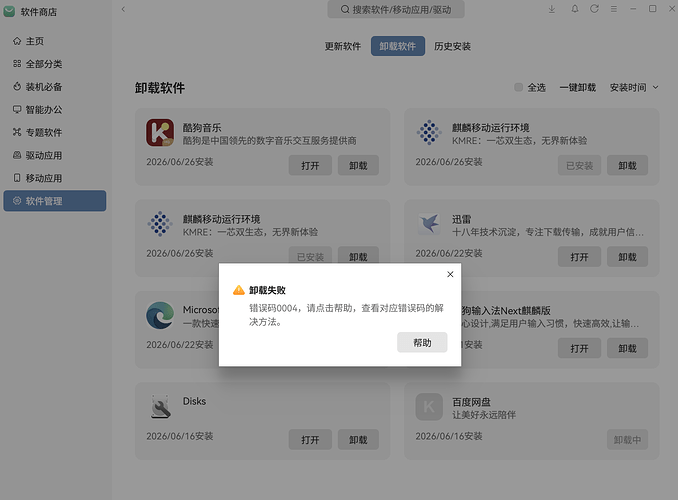Click 打开 for 搜狗输入法Next麒麟版
Screen dimensions: 678x500
coord(579,348)
